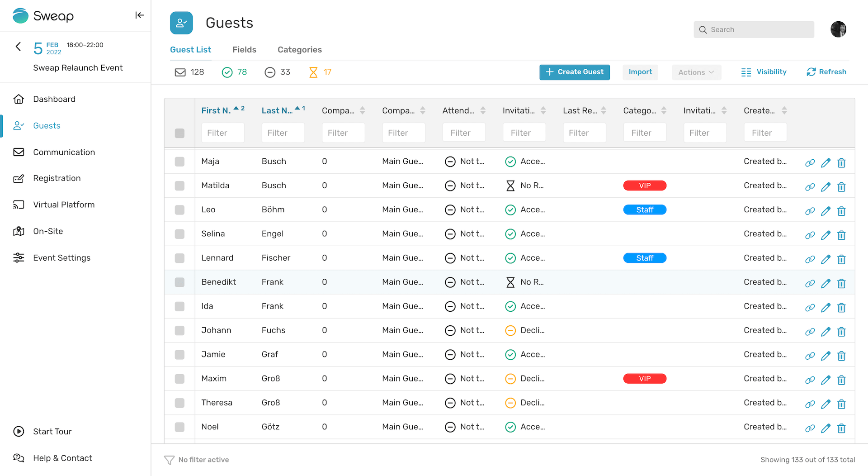Switch to the Categories tab
Image resolution: width=868 pixels, height=476 pixels.
[x=300, y=50]
